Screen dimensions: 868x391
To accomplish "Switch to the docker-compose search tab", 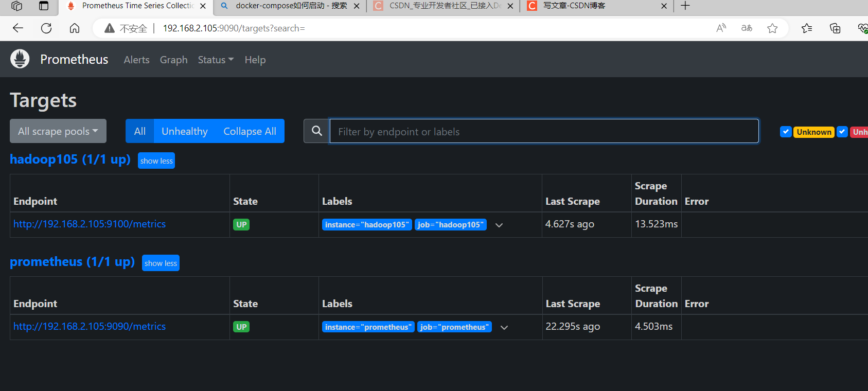I will pos(289,6).
